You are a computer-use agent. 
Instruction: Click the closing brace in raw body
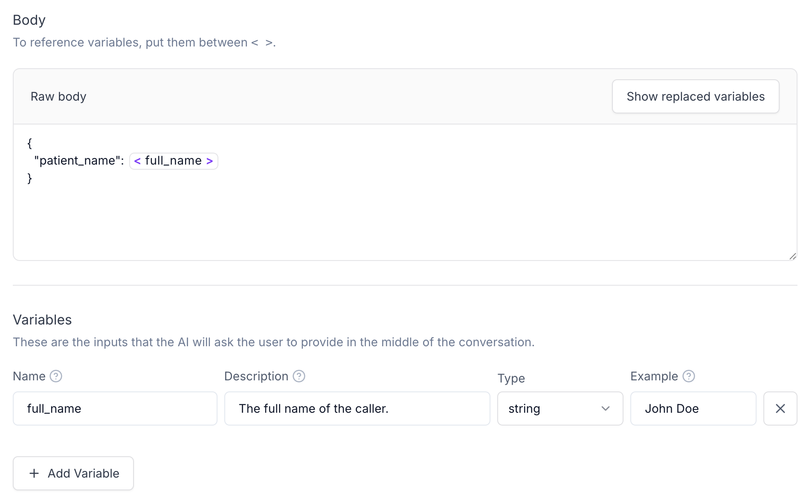(29, 178)
